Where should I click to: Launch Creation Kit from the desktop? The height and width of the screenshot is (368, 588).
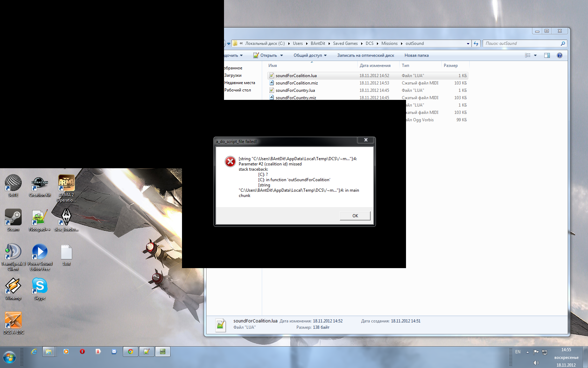40,186
